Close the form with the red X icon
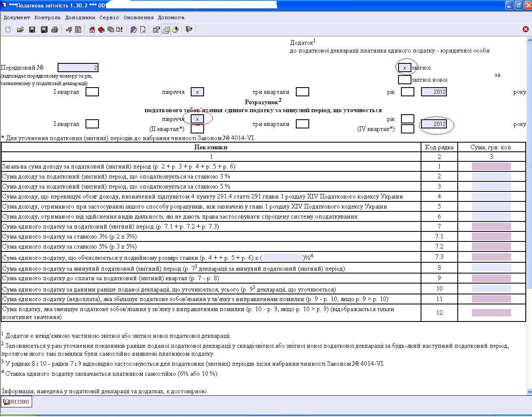This screenshot has height=417, width=532. 525,29
